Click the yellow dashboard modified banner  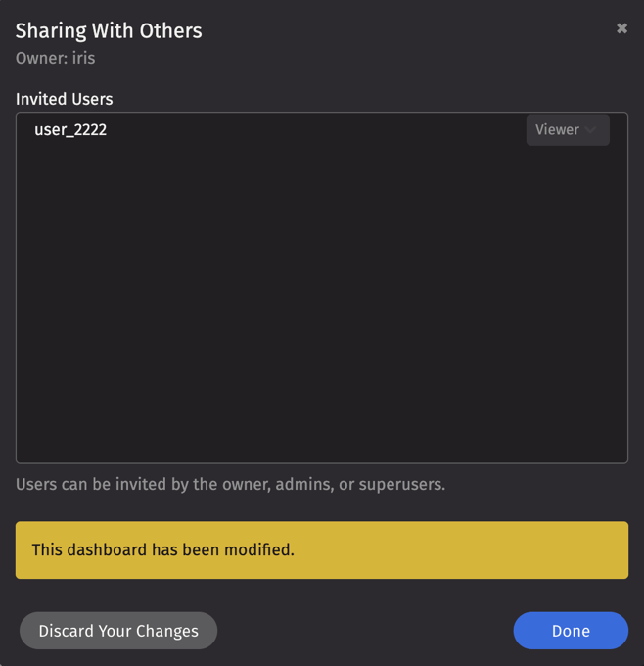click(321, 549)
